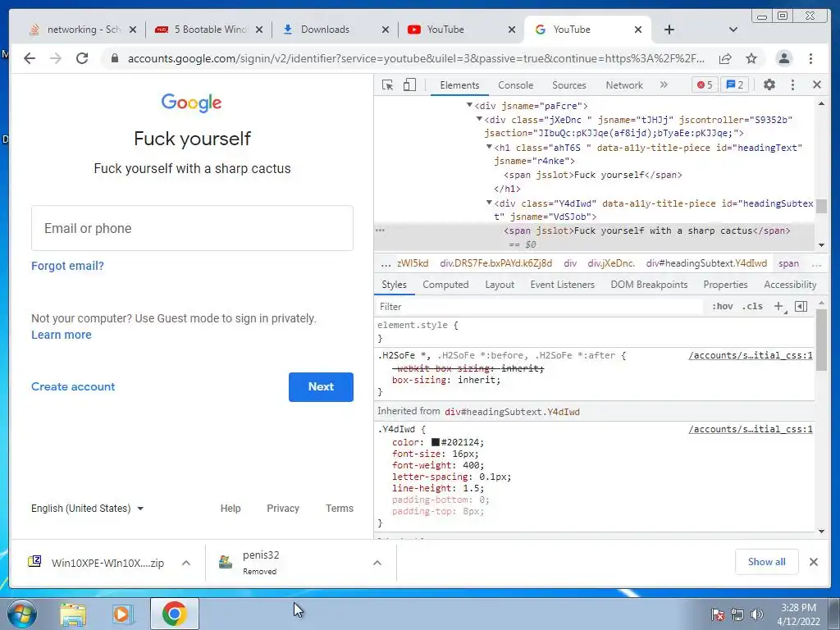Close the DevTools panel
This screenshot has height=630, width=840.
816,84
